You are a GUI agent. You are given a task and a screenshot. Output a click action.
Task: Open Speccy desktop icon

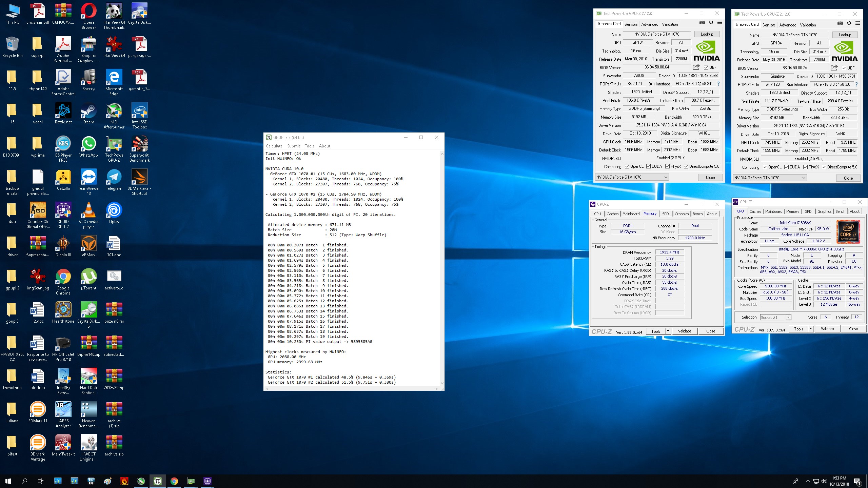[x=88, y=80]
